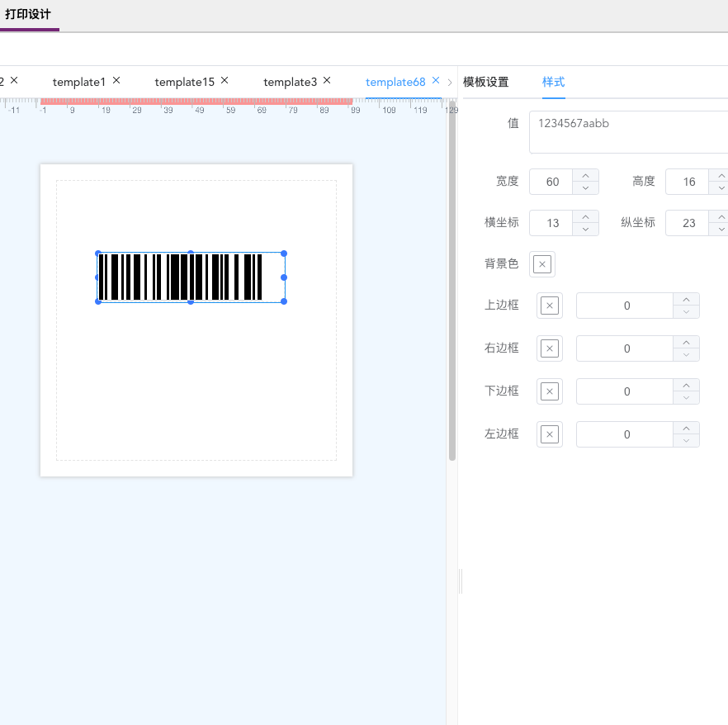
Task: Select the template68 tab
Action: 395,83
